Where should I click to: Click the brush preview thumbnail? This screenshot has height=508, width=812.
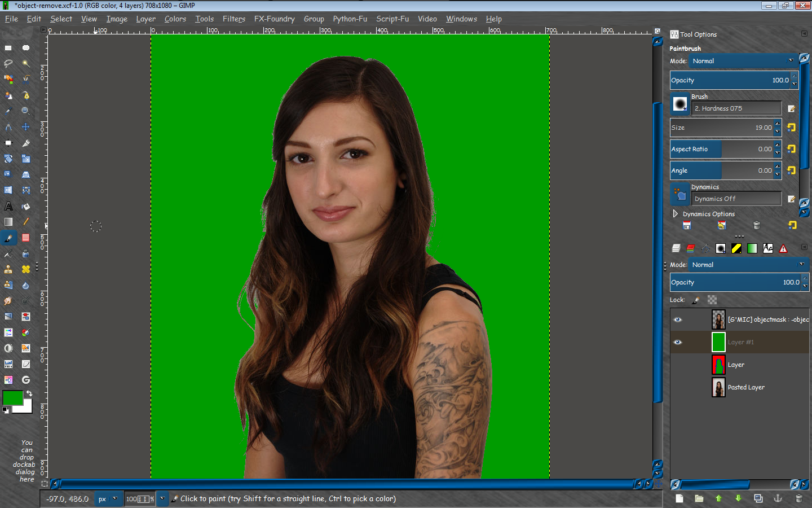pyautogui.click(x=680, y=104)
